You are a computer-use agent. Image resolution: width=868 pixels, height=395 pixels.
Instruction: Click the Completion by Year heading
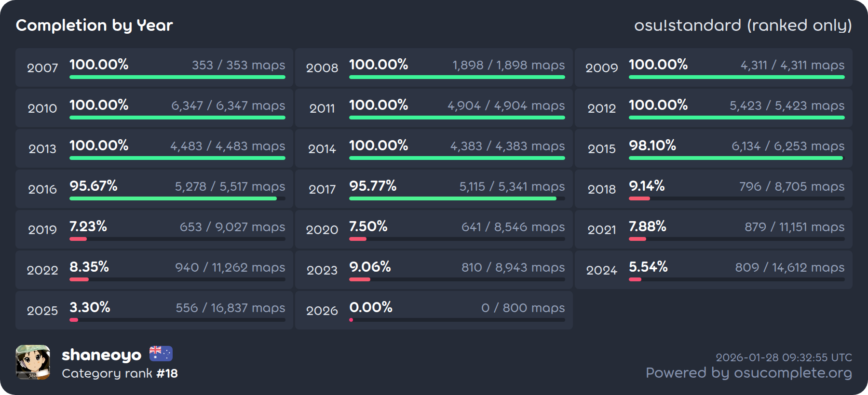(94, 25)
